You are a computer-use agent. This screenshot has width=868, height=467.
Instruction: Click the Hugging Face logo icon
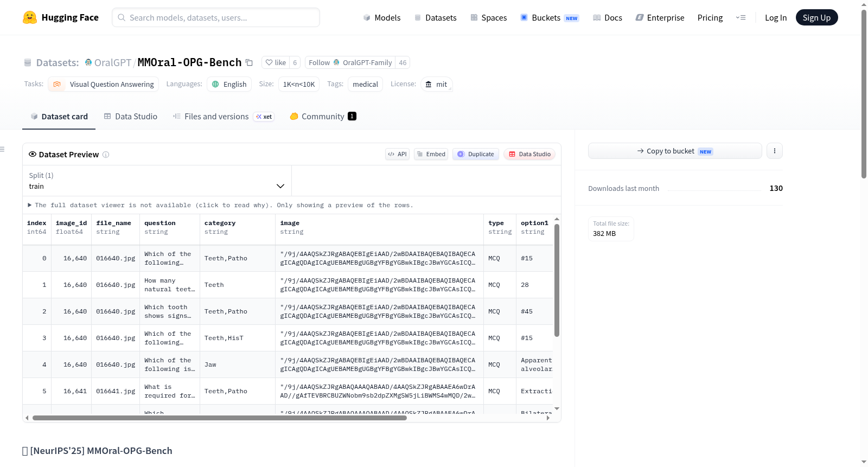(x=30, y=17)
